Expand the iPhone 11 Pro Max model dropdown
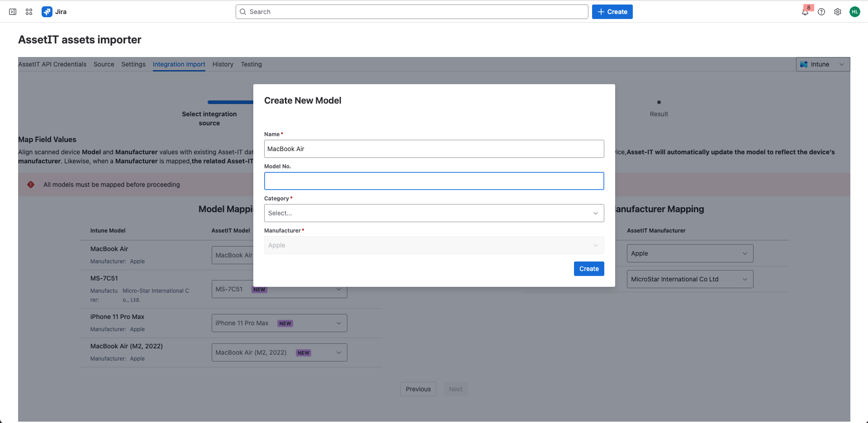The height and width of the screenshot is (423, 868). 279,323
